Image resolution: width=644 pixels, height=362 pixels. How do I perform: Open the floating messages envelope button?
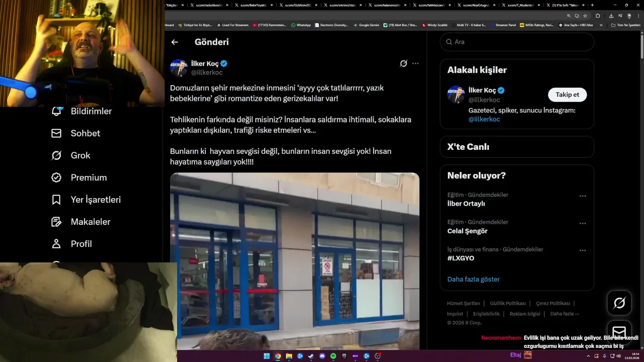619,332
